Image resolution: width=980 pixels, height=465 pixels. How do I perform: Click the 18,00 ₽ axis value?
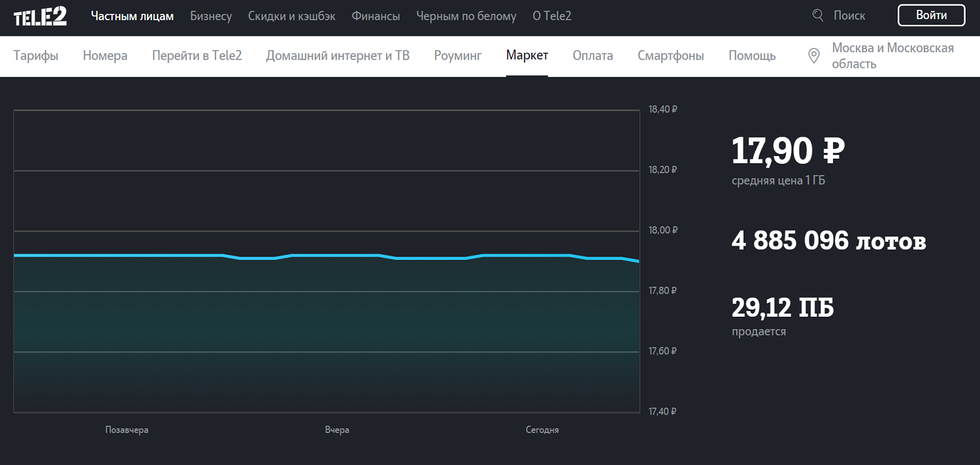pos(662,230)
